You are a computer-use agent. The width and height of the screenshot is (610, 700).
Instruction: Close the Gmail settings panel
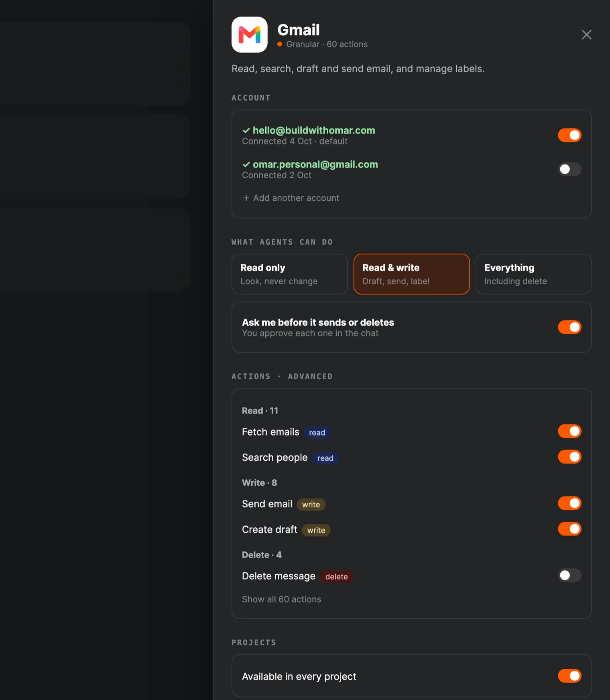(x=586, y=35)
